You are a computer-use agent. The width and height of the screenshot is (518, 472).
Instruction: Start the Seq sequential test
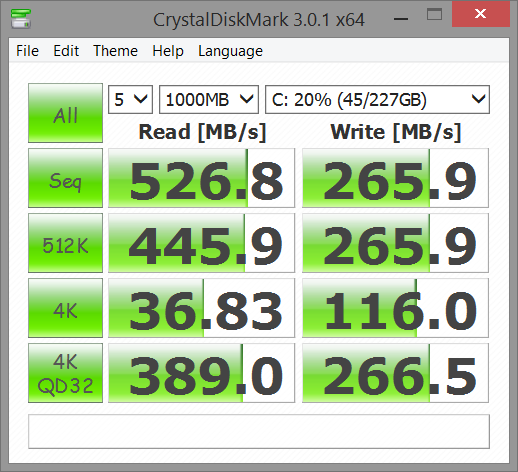point(65,178)
